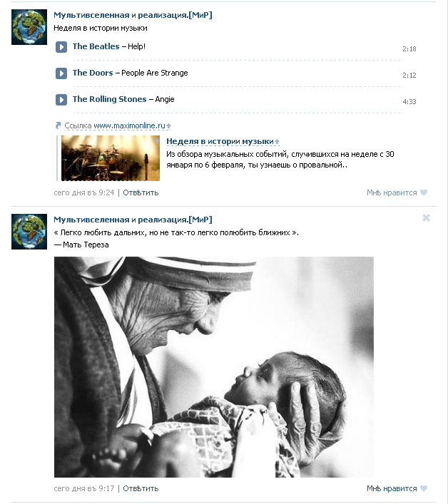
Task: Open The Rolling Stones artist link
Action: click(109, 99)
